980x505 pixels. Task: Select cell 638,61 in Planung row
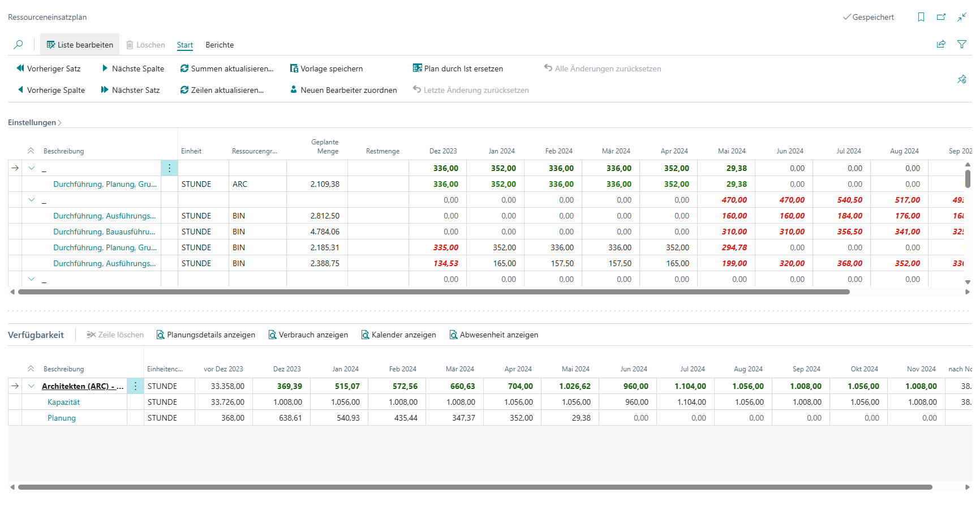[x=282, y=418]
